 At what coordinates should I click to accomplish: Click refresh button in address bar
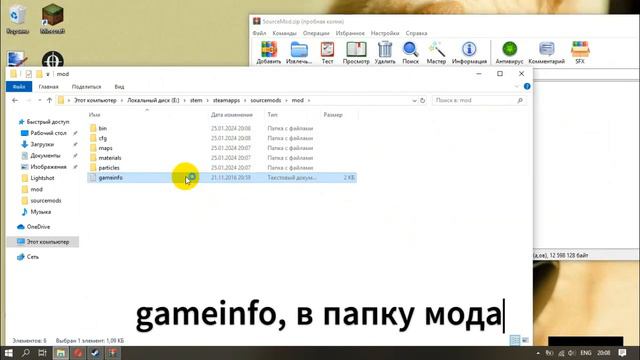(x=422, y=100)
